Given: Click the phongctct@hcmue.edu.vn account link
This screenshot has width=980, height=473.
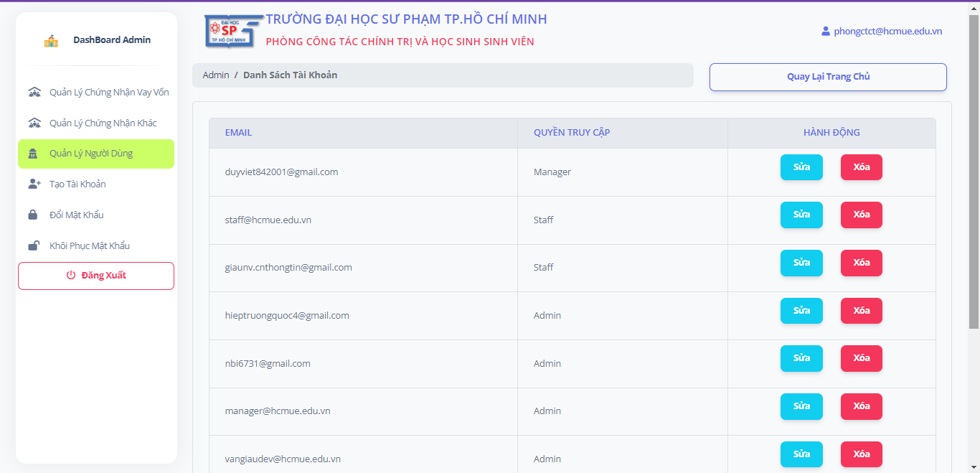Looking at the screenshot, I should point(887,31).
